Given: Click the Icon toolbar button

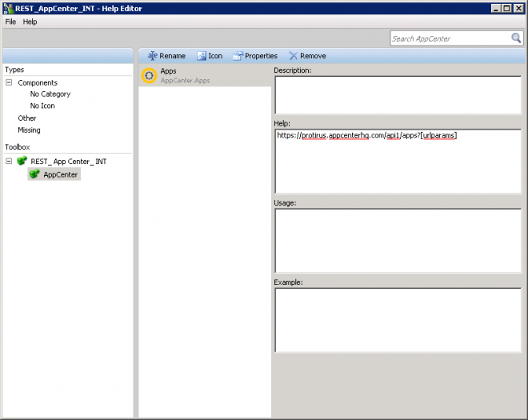Looking at the screenshot, I should click(210, 56).
